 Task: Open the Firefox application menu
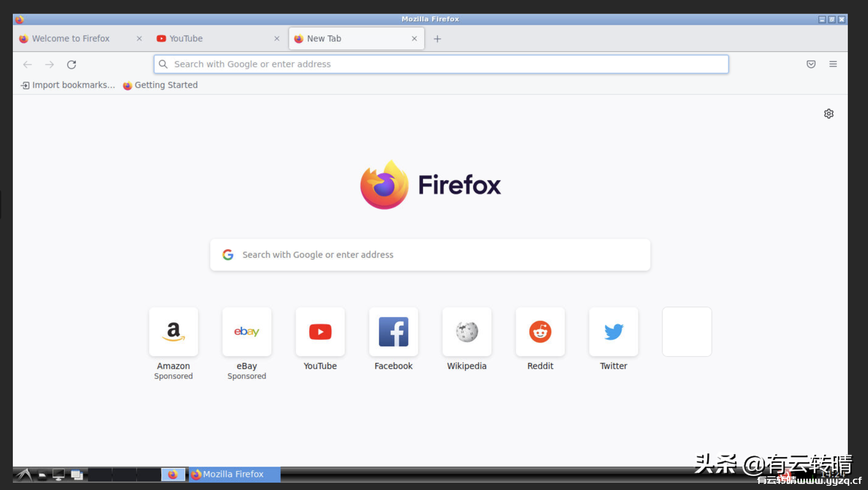click(833, 64)
